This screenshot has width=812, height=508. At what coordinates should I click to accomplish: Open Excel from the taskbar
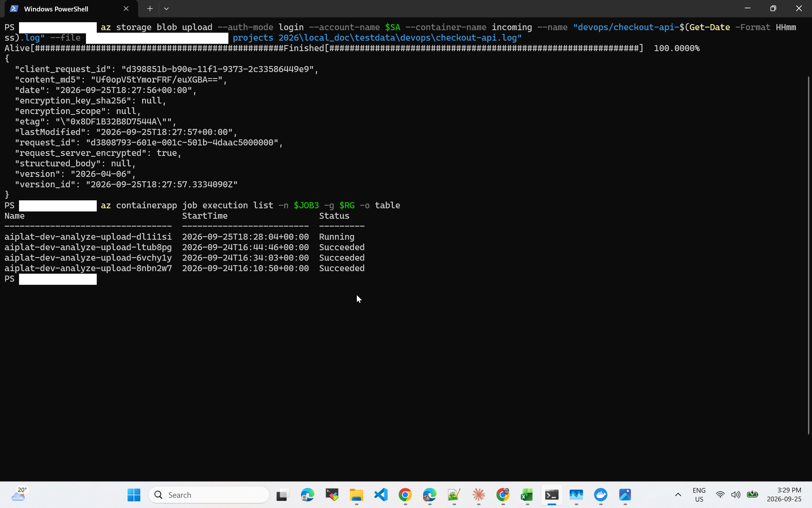527,495
